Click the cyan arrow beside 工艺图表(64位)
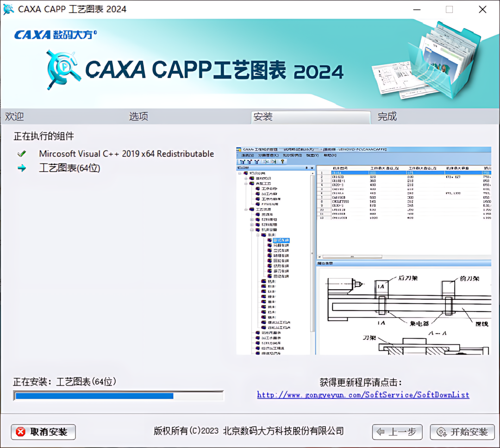Viewport: 500px width, 448px height. click(x=22, y=168)
